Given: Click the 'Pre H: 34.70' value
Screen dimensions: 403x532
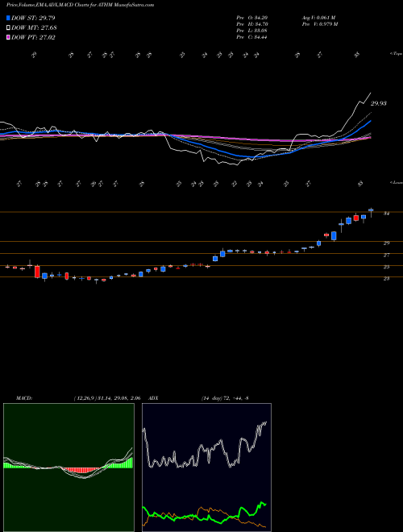Looking at the screenshot, I should click(252, 24).
